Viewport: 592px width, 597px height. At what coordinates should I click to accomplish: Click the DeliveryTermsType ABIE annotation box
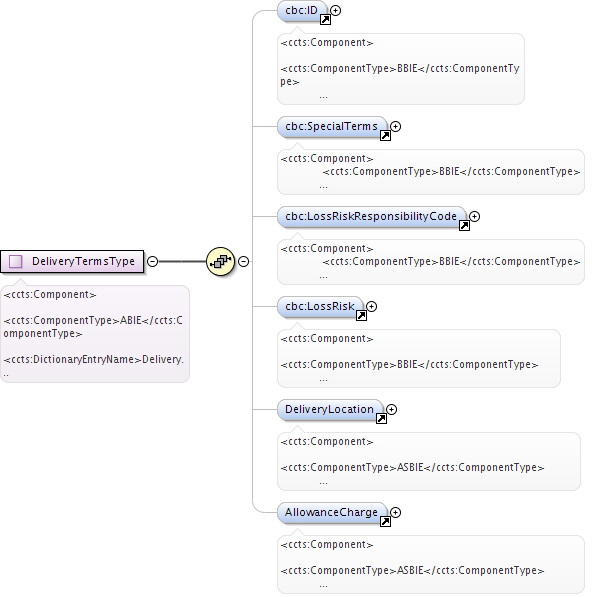[x=95, y=333]
